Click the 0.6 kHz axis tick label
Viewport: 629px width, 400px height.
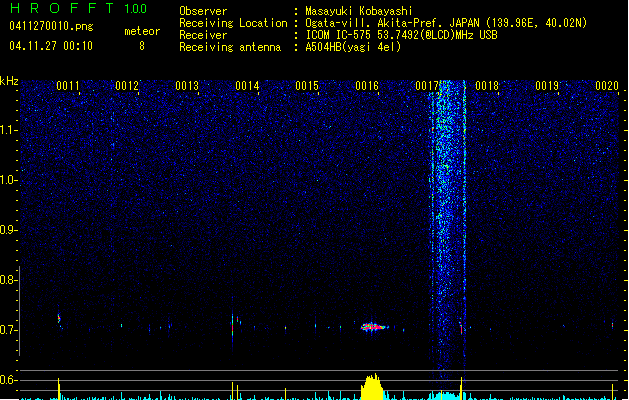tap(8, 380)
